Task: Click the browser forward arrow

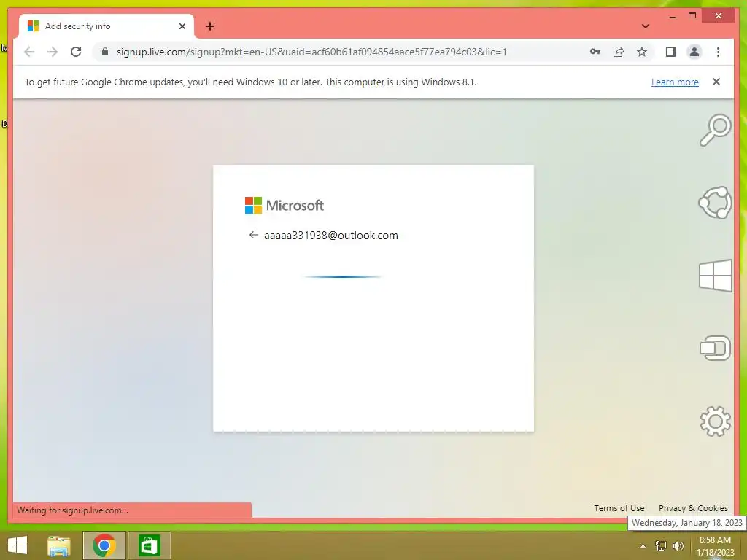Action: click(x=53, y=52)
